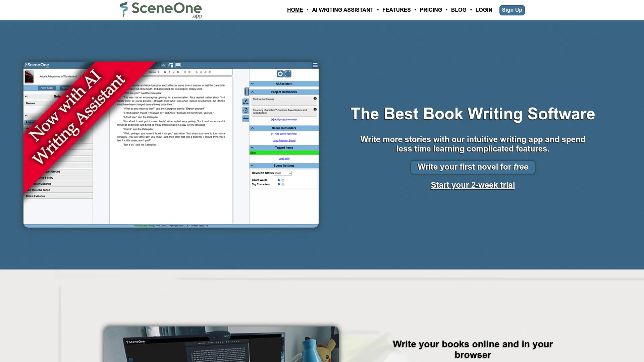Apply underline formatting in the toolbar

pos(173,72)
